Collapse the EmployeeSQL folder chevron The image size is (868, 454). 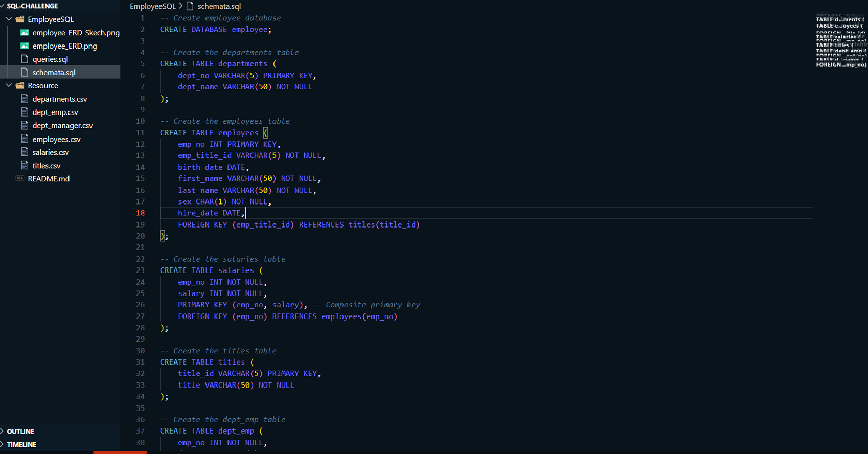9,19
